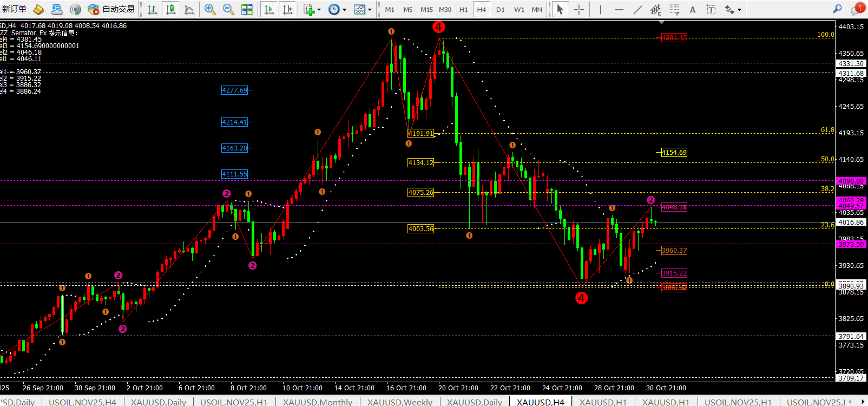Viewport: 868px width, 406px height.
Task: Toggle chart auto scroll
Action: tap(269, 9)
